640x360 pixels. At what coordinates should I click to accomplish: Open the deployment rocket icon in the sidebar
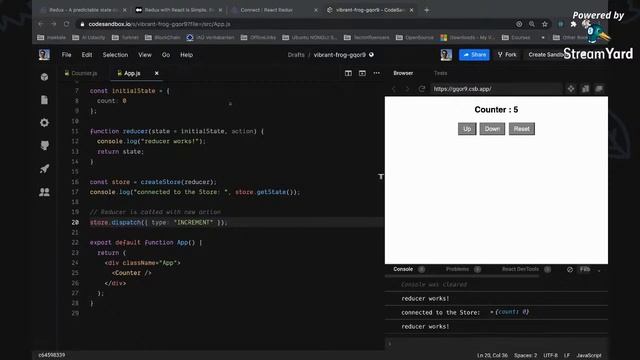(44, 169)
